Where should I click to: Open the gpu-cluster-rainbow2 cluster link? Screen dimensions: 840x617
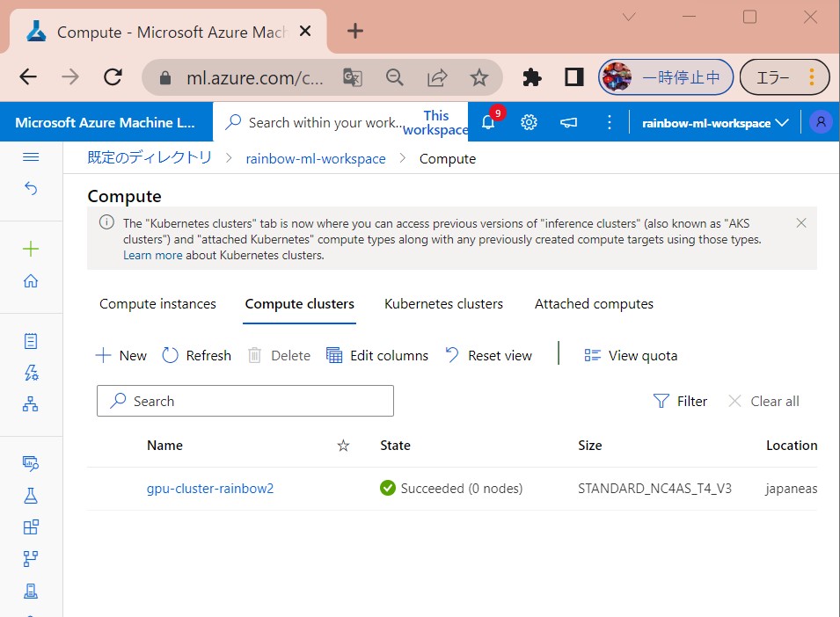point(210,489)
